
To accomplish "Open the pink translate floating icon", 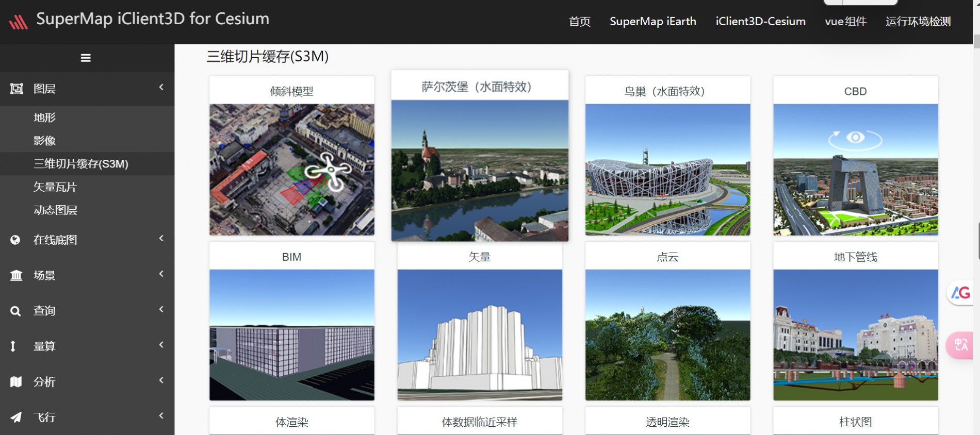I will click(x=960, y=345).
